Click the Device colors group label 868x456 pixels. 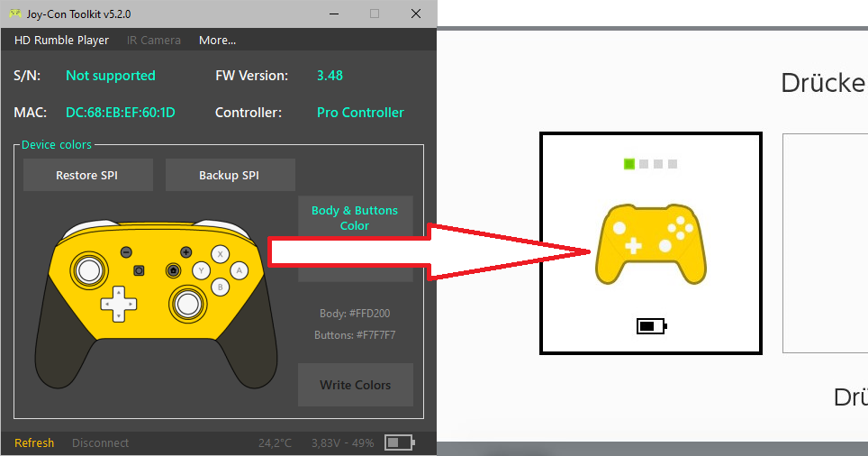(57, 144)
